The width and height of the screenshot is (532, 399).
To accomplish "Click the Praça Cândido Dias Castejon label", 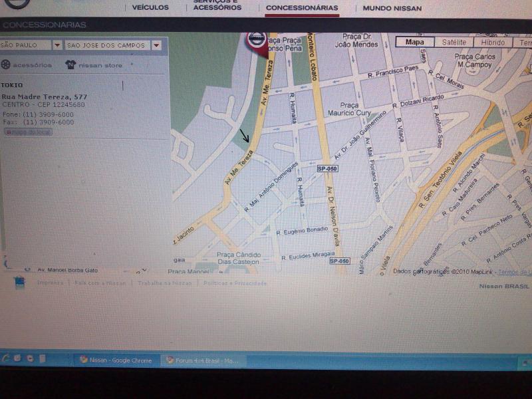I will (x=239, y=258).
